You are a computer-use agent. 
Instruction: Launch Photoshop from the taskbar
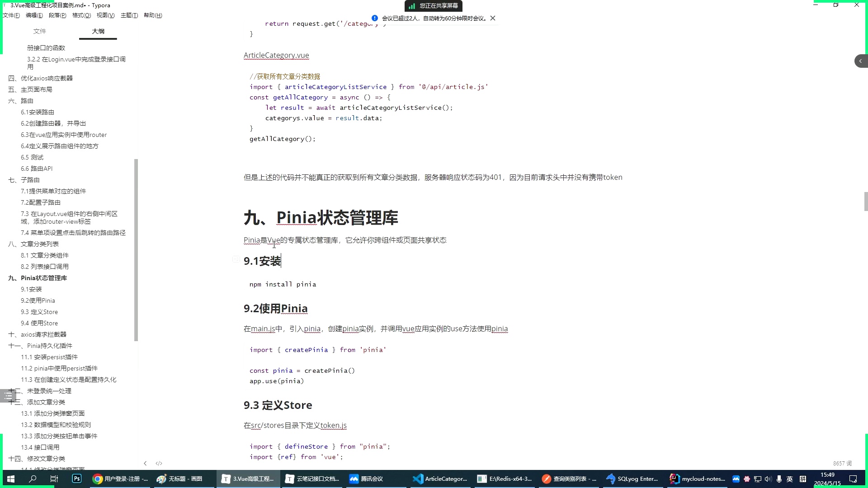76,479
